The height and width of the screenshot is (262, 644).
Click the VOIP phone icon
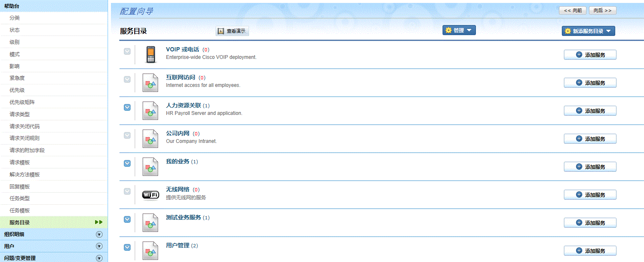(x=151, y=55)
